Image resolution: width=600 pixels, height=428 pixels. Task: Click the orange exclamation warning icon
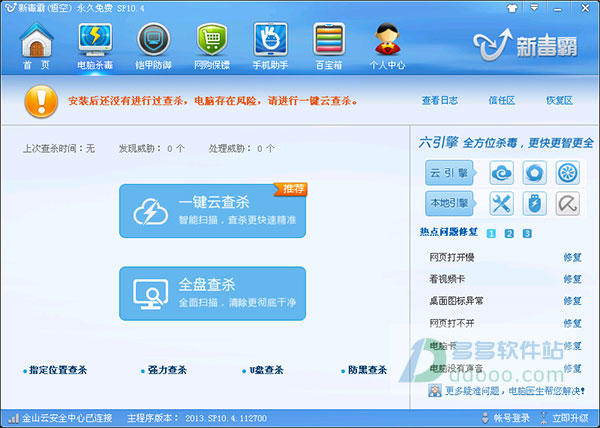(41, 101)
